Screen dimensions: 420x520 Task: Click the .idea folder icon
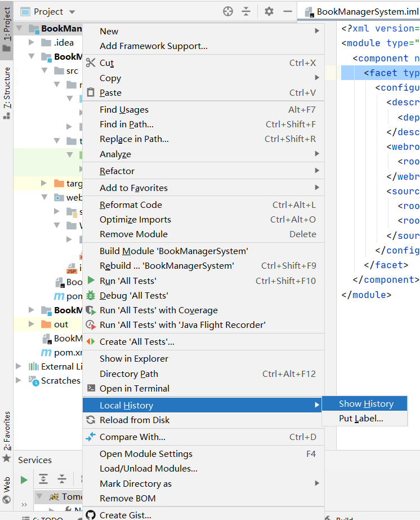point(46,42)
